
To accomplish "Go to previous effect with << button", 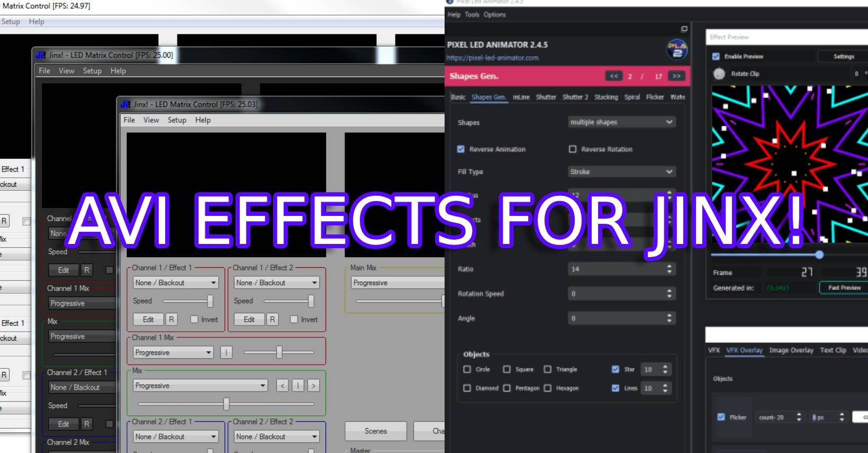I will (x=613, y=76).
